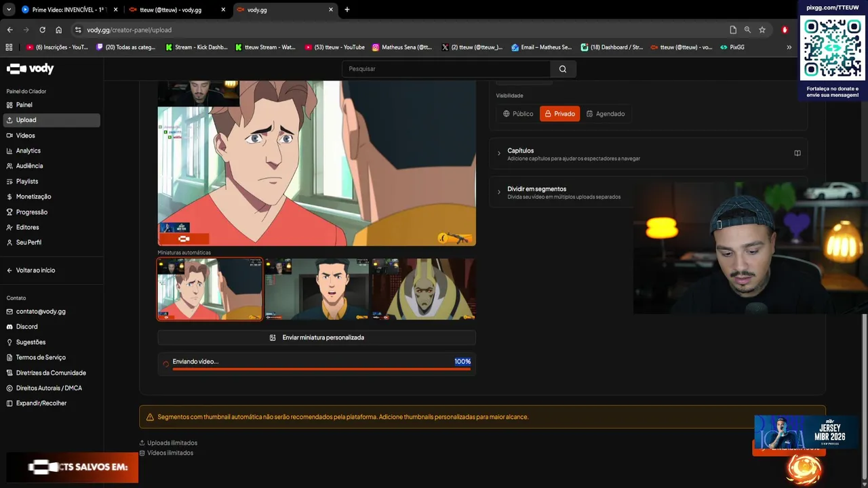The width and height of the screenshot is (868, 488).
Task: Select Upload in creator sidebar
Action: 52,120
